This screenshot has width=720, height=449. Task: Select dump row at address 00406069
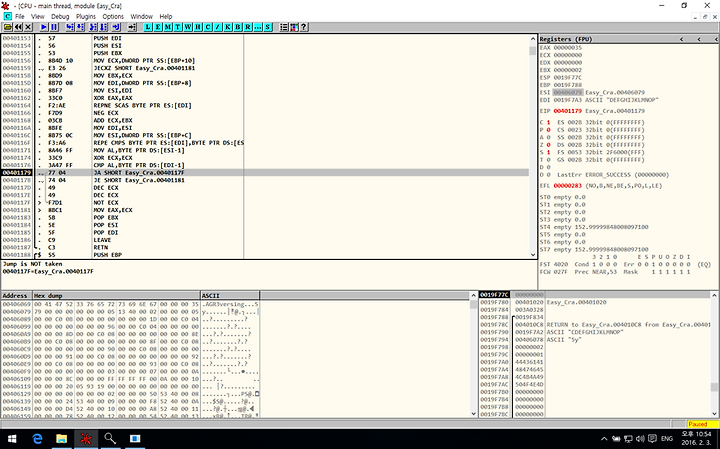coord(130,304)
